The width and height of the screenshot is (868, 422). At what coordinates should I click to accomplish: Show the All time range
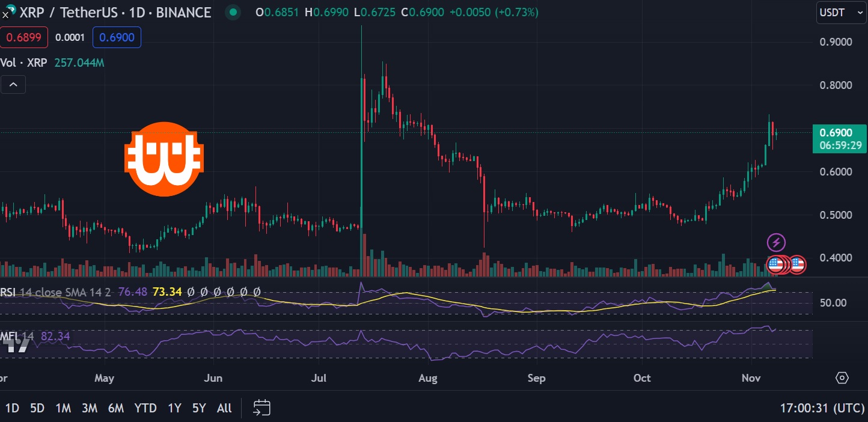tap(224, 408)
